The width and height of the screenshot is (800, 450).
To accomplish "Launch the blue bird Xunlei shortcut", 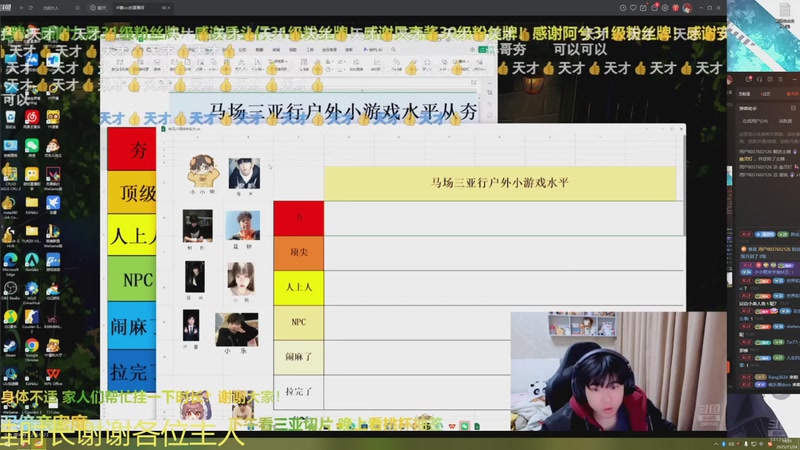I will (x=53, y=204).
